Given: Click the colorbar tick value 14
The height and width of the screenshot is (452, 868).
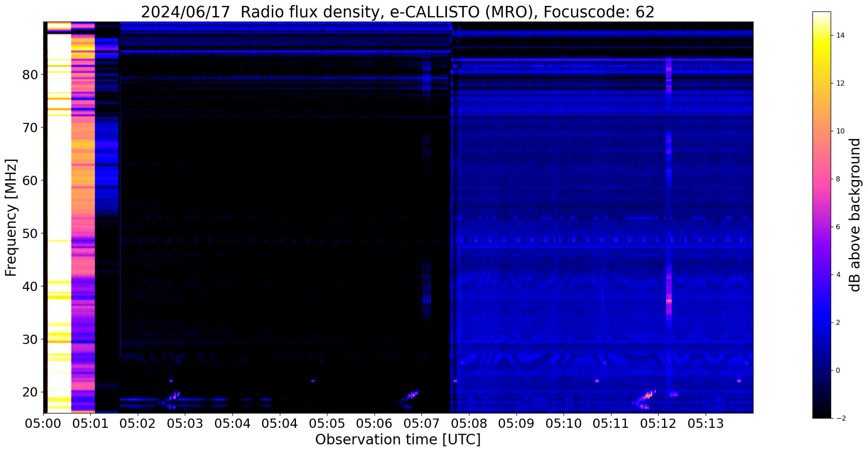Looking at the screenshot, I should coord(840,36).
